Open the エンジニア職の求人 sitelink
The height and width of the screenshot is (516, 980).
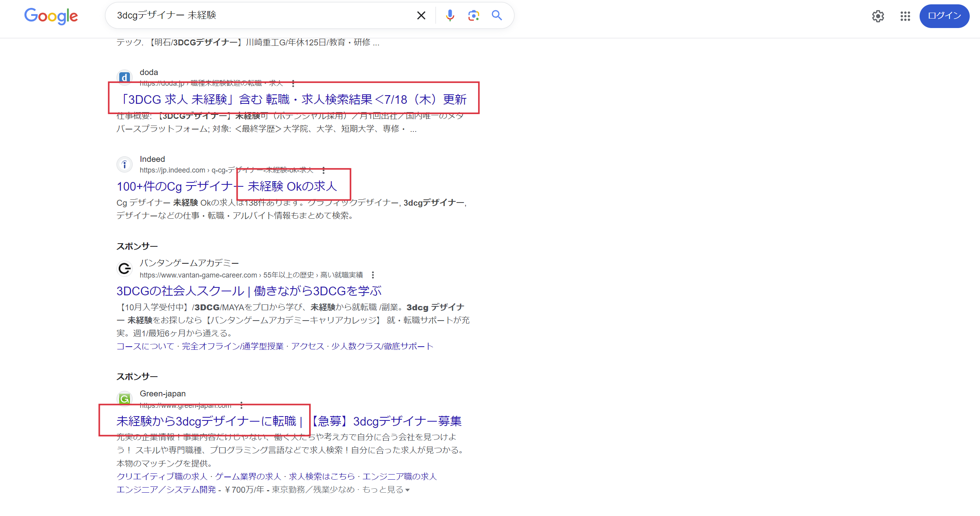[400, 477]
